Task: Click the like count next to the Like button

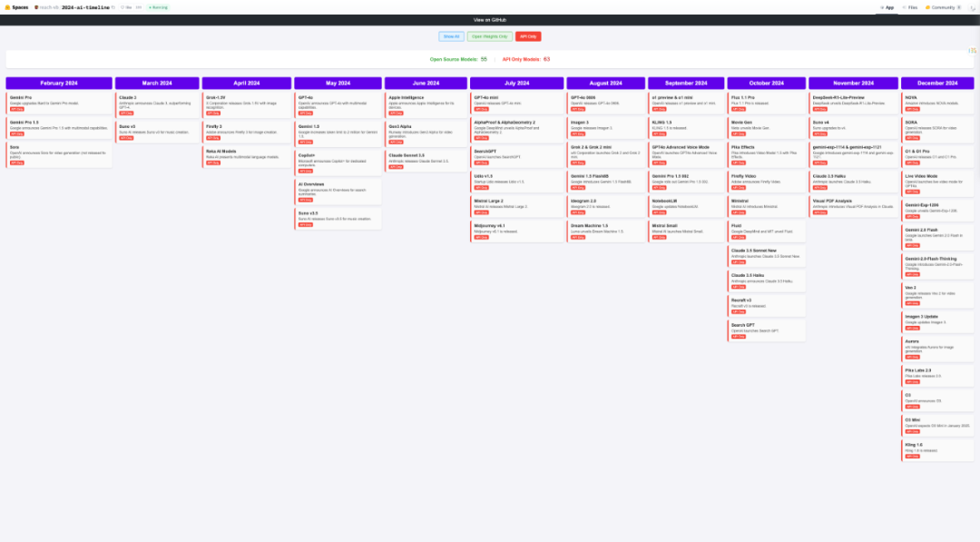Action: pos(139,7)
